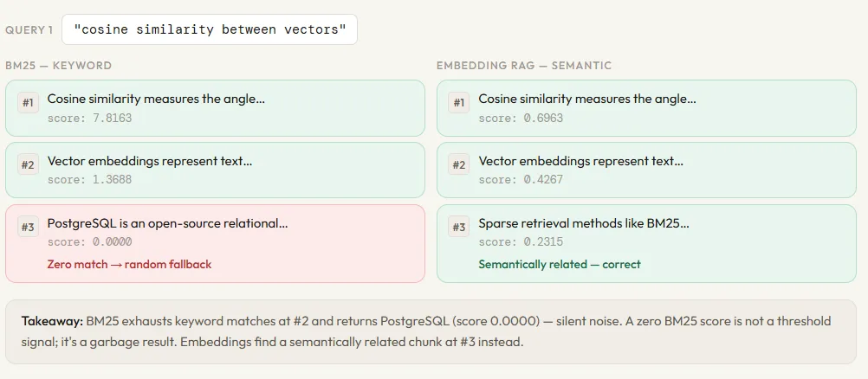Click the embedding score 0.6963
The image size is (868, 379).
point(521,118)
